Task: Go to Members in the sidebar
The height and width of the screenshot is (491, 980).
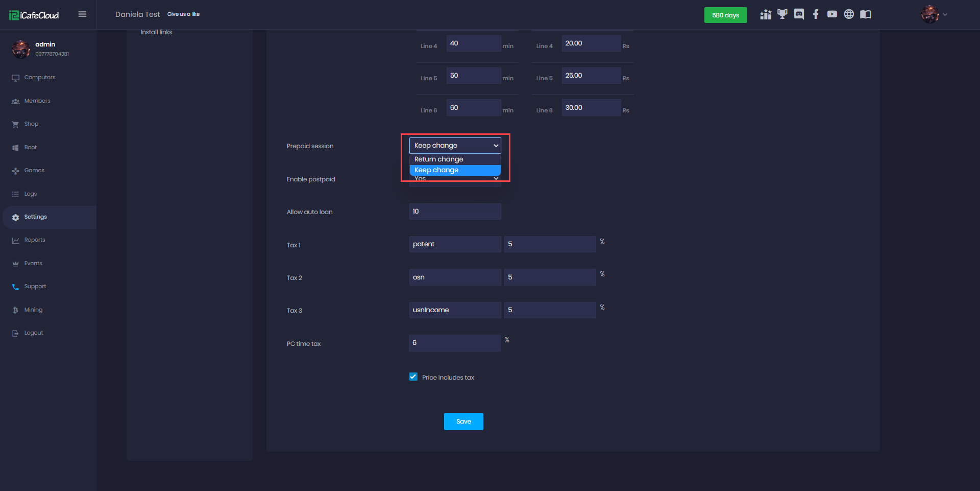Action: coord(37,101)
